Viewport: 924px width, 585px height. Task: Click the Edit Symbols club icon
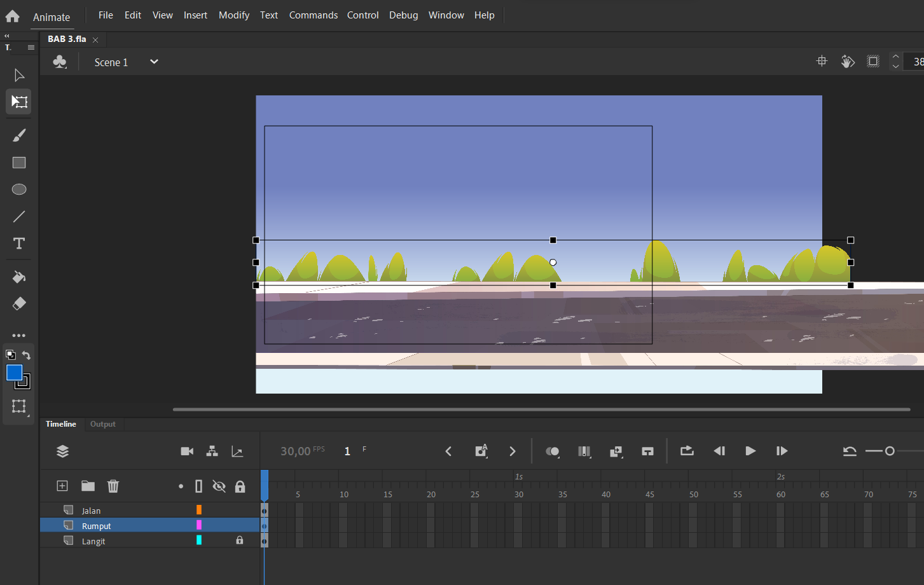coord(60,62)
